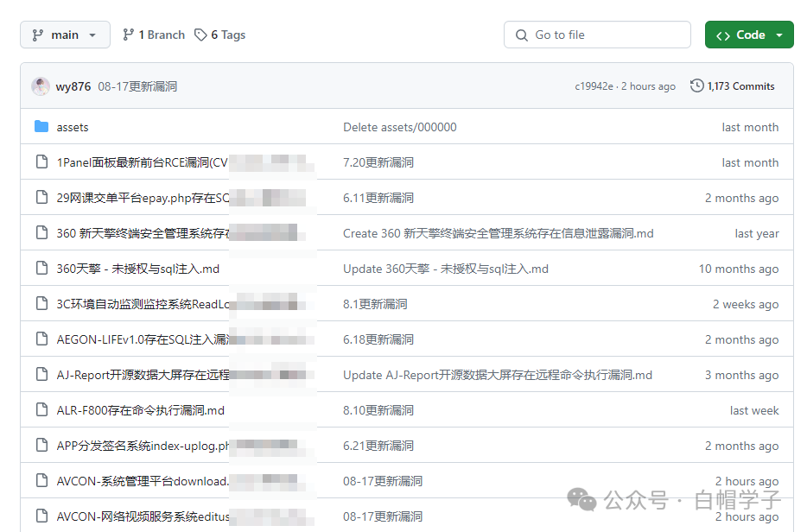Click file icon of 360天擎 - 未授权 row
Screen dimensions: 807x532
pos(41,268)
